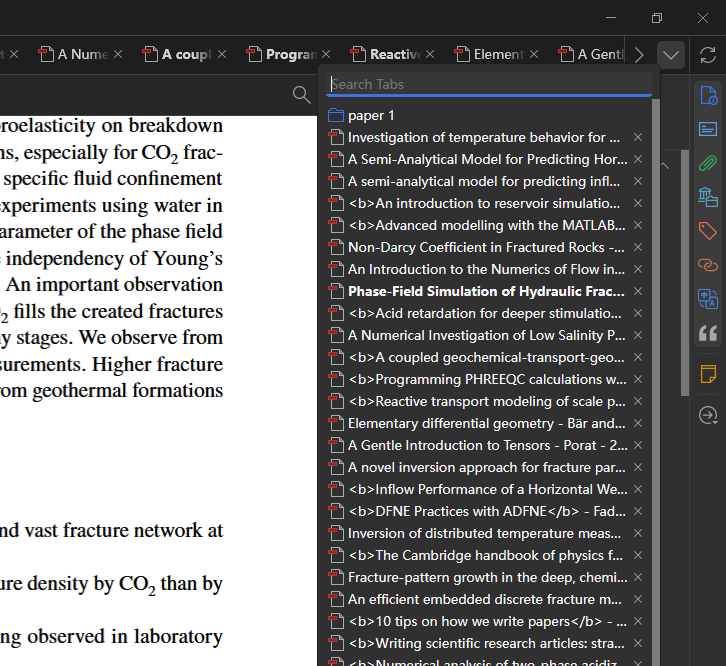Screen dimensions: 726x666
Task: Switch to 'A Gentl' tab
Action: pos(591,54)
